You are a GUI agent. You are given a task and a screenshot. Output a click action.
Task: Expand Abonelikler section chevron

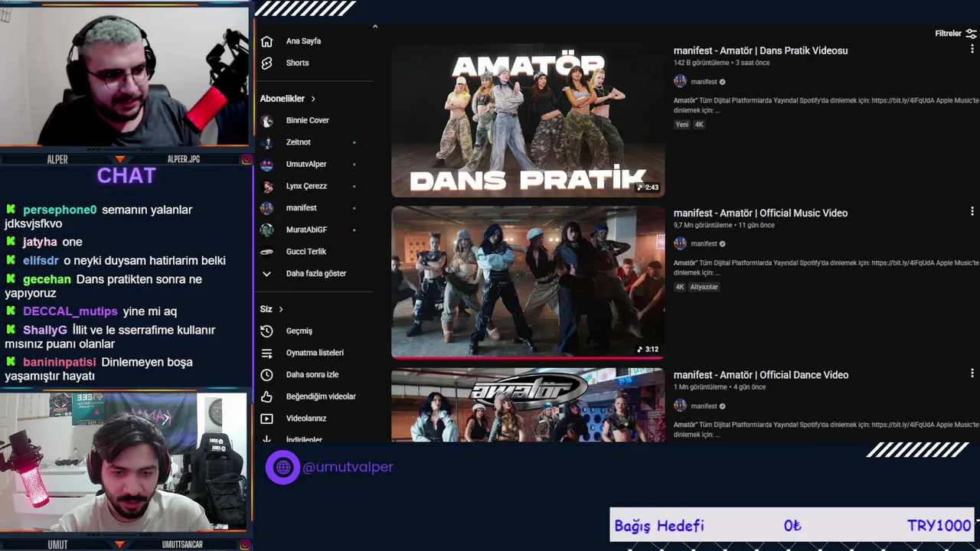tap(313, 99)
